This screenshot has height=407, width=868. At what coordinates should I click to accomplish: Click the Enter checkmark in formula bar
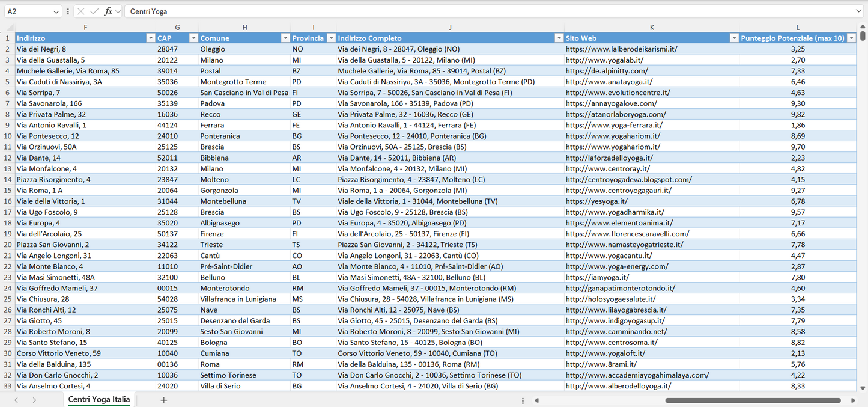click(x=94, y=11)
